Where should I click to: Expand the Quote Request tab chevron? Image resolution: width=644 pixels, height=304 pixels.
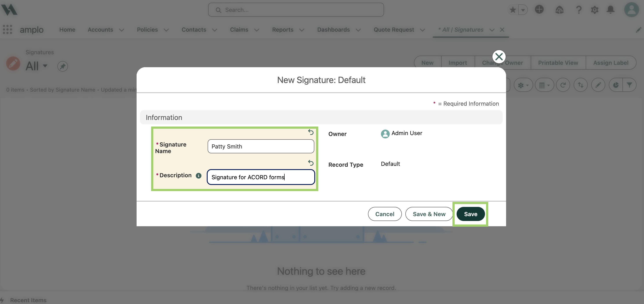[x=423, y=30]
